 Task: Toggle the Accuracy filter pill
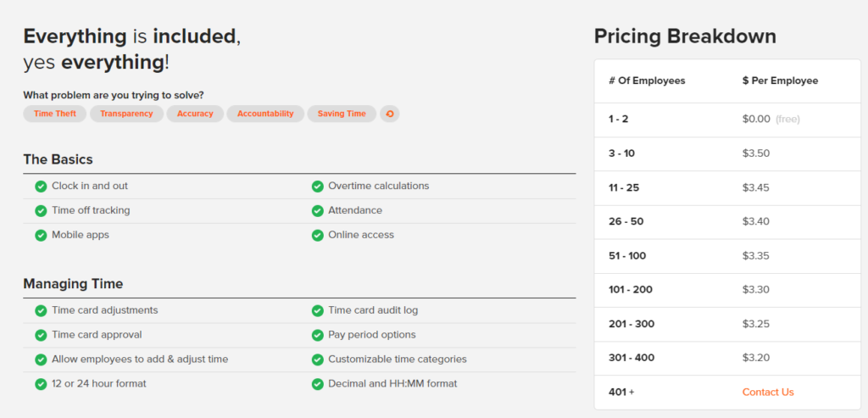[x=195, y=114]
